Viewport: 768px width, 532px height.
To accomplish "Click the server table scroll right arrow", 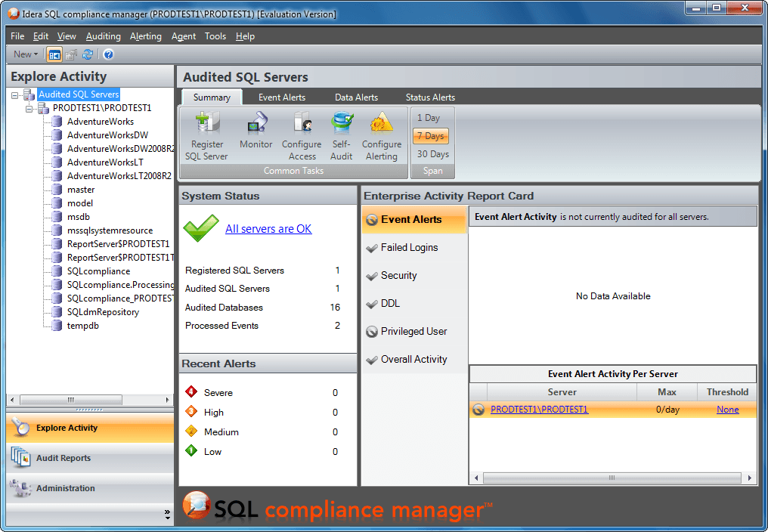I will 749,478.
